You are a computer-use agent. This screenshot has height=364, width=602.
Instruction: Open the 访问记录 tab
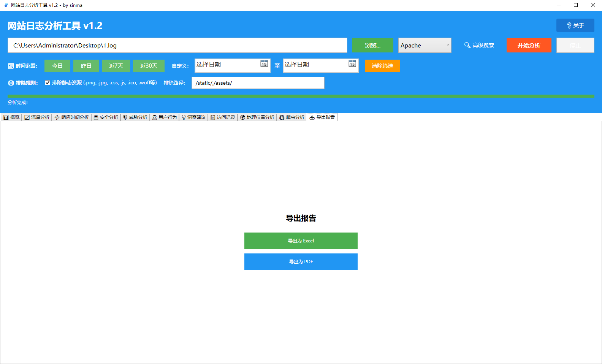(223, 117)
